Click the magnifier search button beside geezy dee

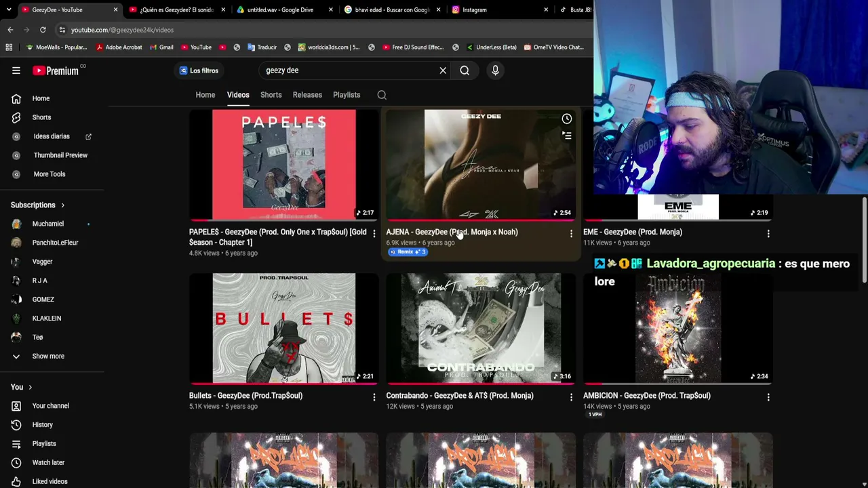(x=465, y=70)
